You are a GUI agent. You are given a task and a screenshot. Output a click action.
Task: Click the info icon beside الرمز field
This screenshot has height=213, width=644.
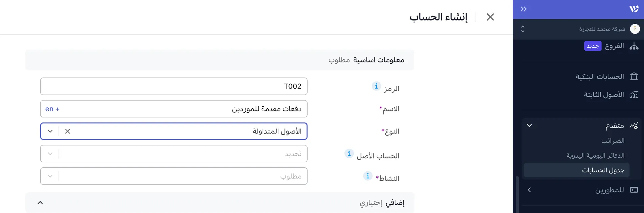point(376,86)
